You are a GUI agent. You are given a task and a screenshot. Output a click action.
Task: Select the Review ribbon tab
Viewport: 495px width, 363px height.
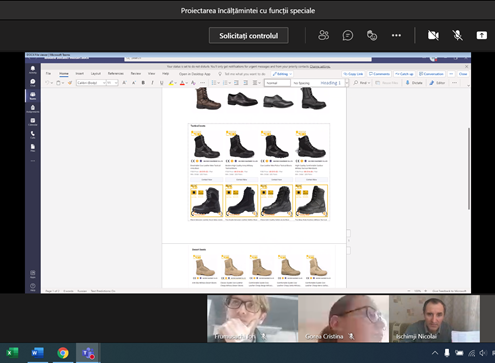pos(135,74)
